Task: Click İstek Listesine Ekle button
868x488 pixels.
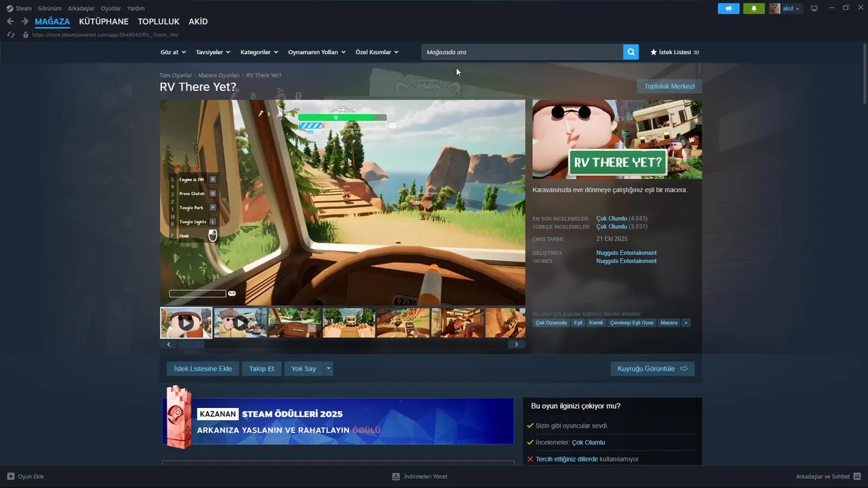Action: pyautogui.click(x=203, y=369)
